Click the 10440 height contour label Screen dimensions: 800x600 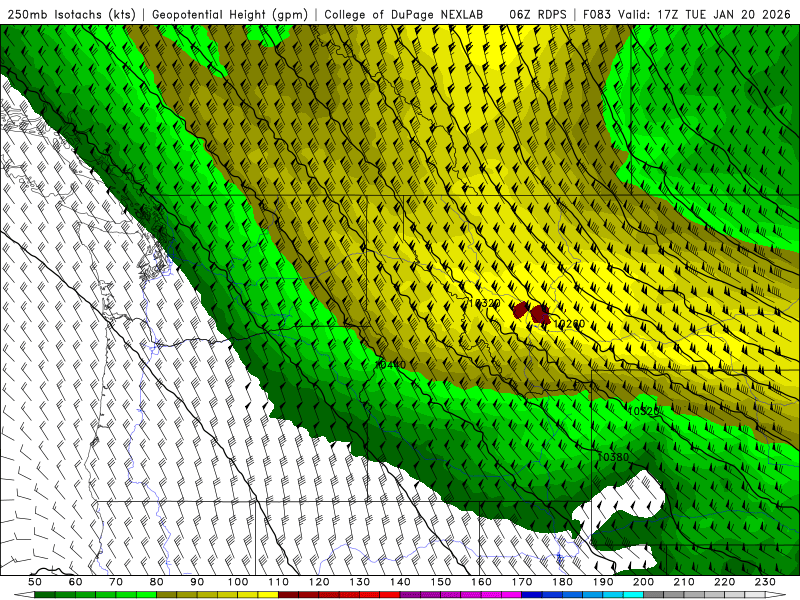tap(390, 365)
